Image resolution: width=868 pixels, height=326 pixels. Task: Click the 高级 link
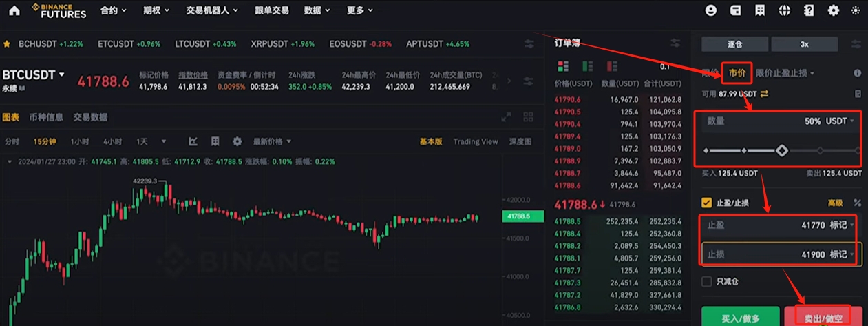pos(834,203)
